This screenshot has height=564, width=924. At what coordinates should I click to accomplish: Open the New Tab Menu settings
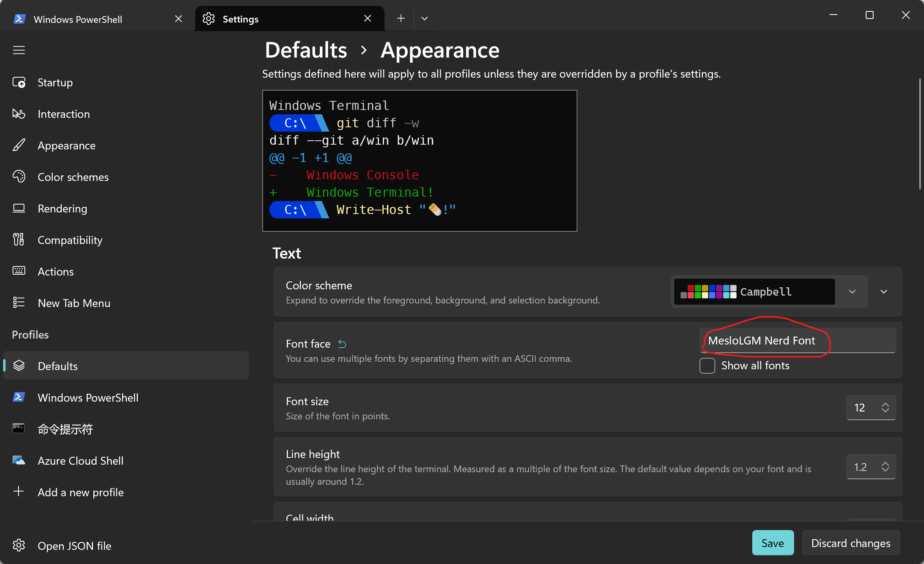(74, 303)
